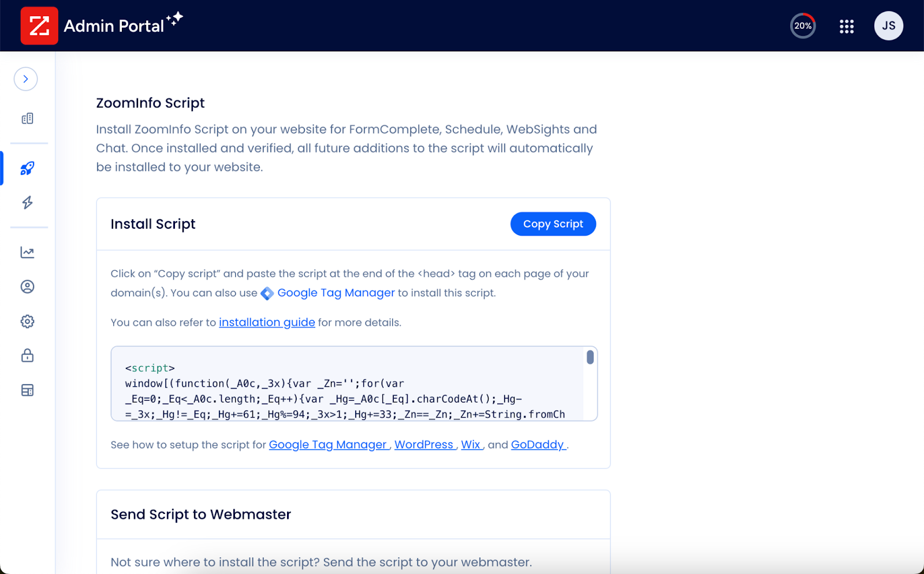Screen dimensions: 924x574
Task: Open the GoDaddy setup link
Action: point(537,445)
